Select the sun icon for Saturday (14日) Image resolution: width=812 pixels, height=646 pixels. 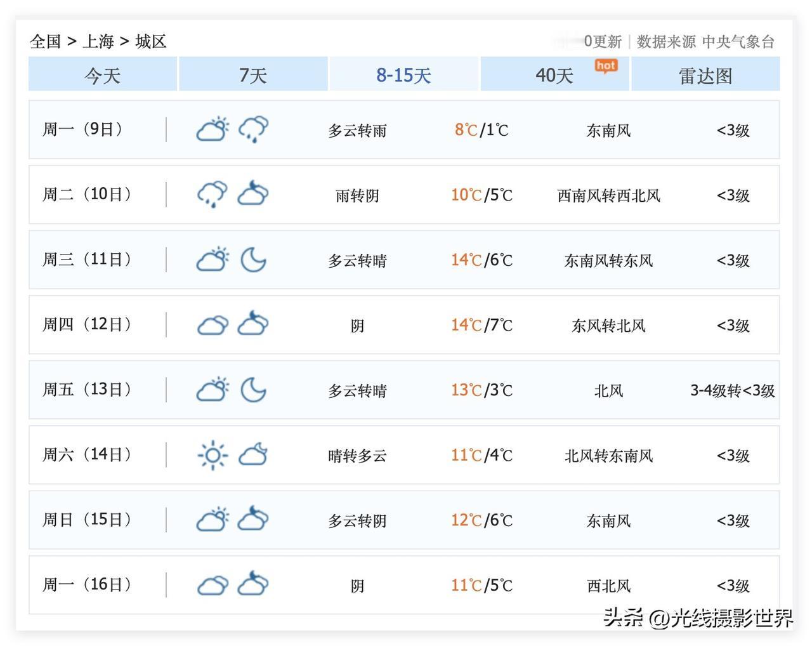pos(213,455)
